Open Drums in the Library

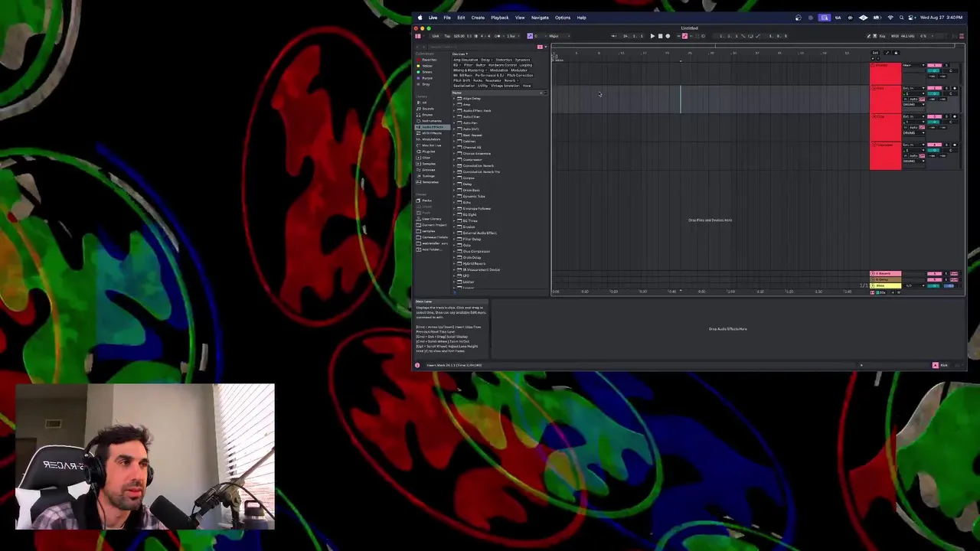tap(426, 115)
